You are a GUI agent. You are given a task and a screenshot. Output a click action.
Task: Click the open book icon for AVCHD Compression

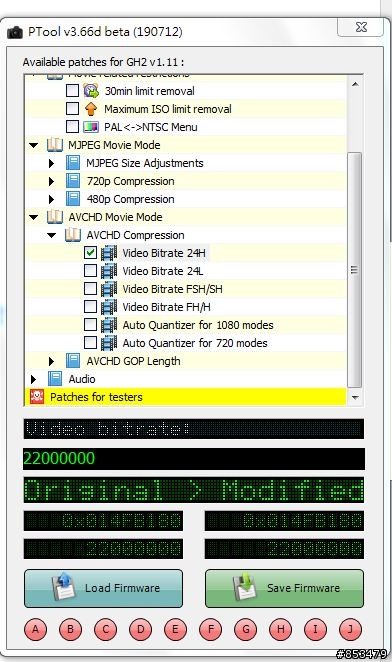coord(73,235)
